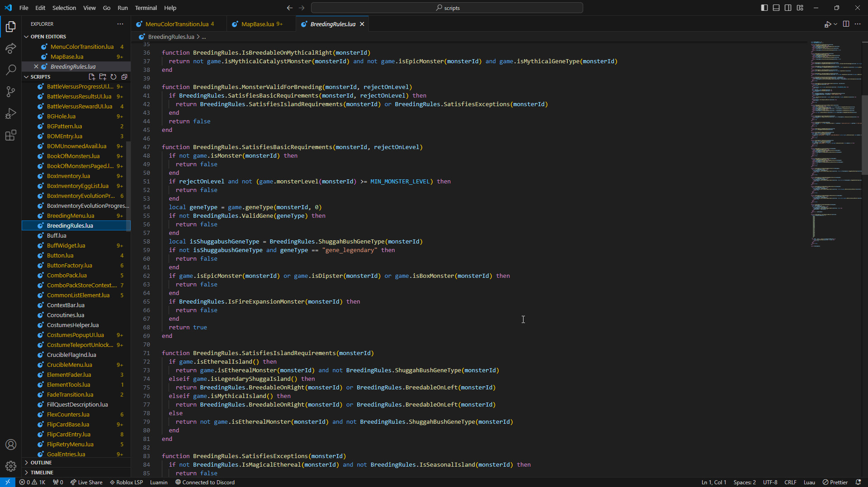Click the Split Editor icon

click(x=845, y=24)
